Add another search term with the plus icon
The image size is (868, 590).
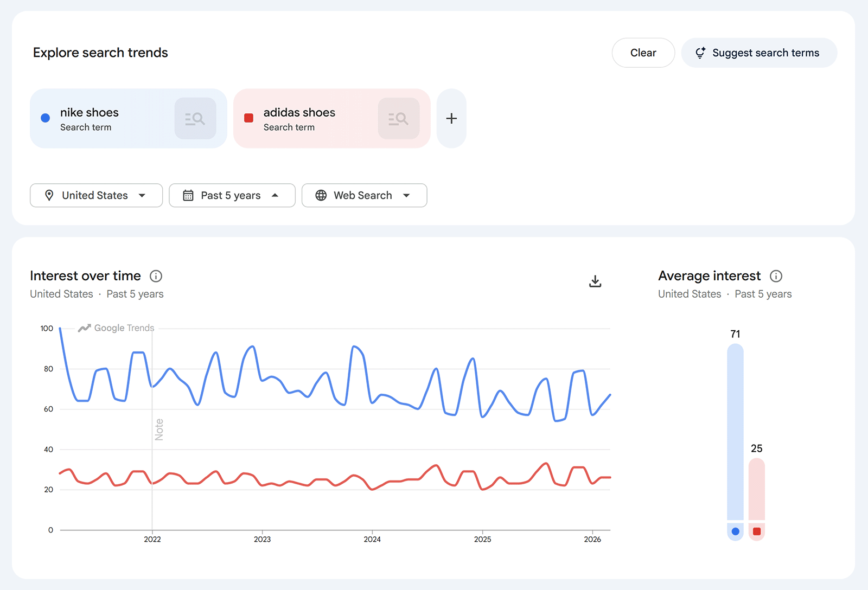click(451, 118)
